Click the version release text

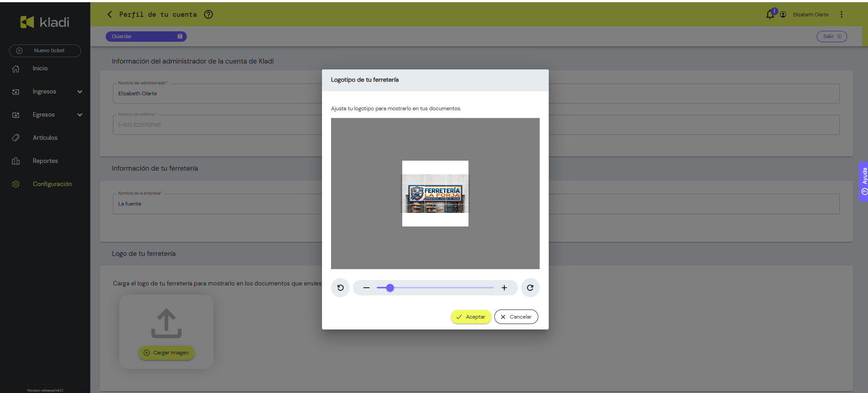(45, 390)
